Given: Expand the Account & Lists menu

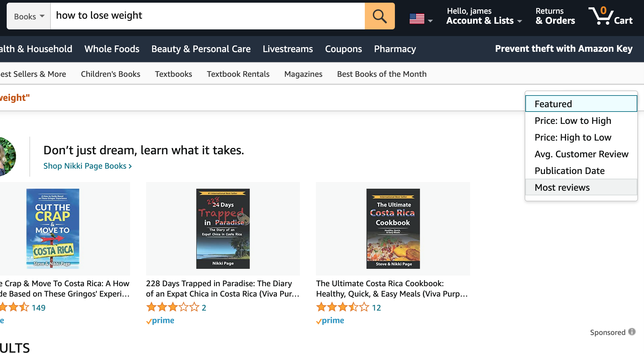Looking at the screenshot, I should click(x=484, y=16).
